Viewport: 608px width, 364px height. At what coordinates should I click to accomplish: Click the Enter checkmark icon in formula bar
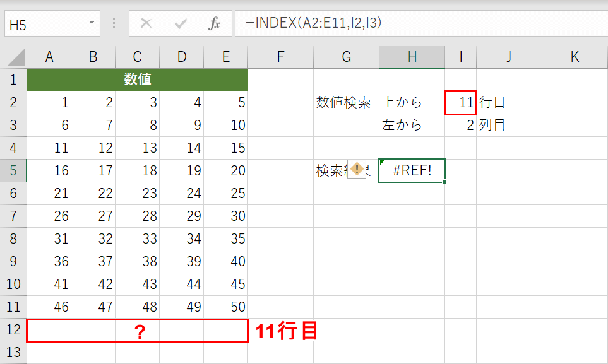coord(181,24)
